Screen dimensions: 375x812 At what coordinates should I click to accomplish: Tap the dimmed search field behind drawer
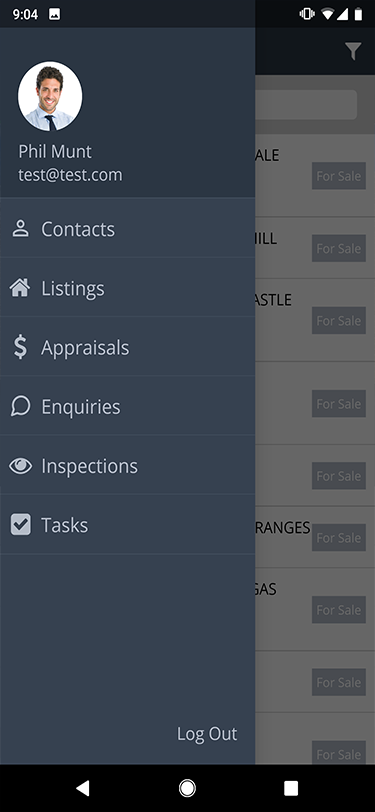pyautogui.click(x=306, y=105)
